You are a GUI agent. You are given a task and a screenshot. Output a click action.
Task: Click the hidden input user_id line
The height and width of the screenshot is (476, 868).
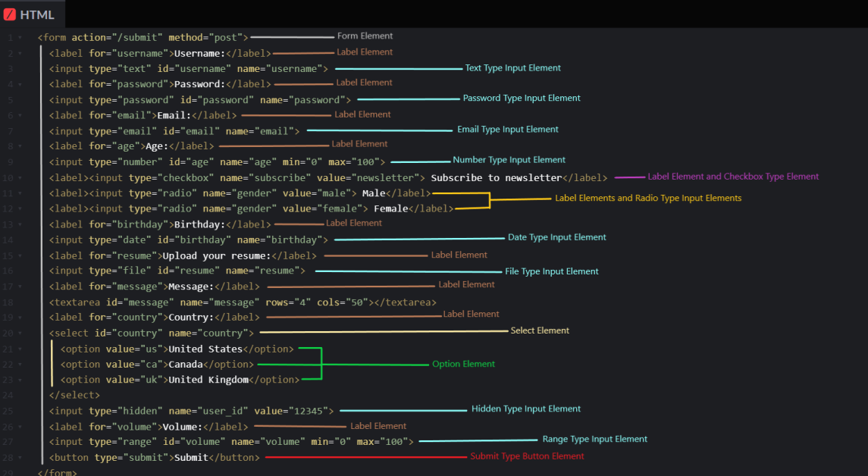pos(191,412)
